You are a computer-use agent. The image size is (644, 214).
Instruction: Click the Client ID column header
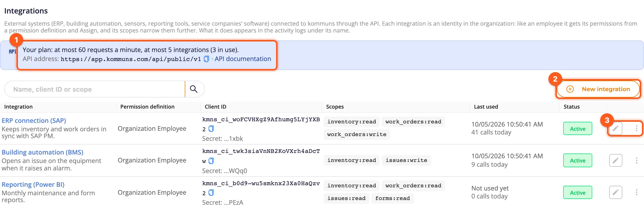[215, 107]
